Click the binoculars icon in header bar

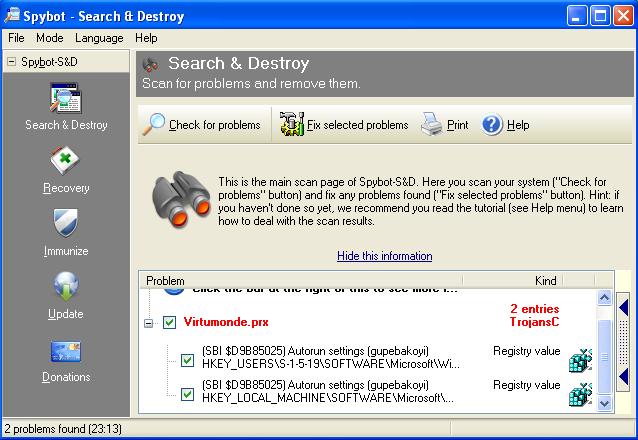coord(151,64)
